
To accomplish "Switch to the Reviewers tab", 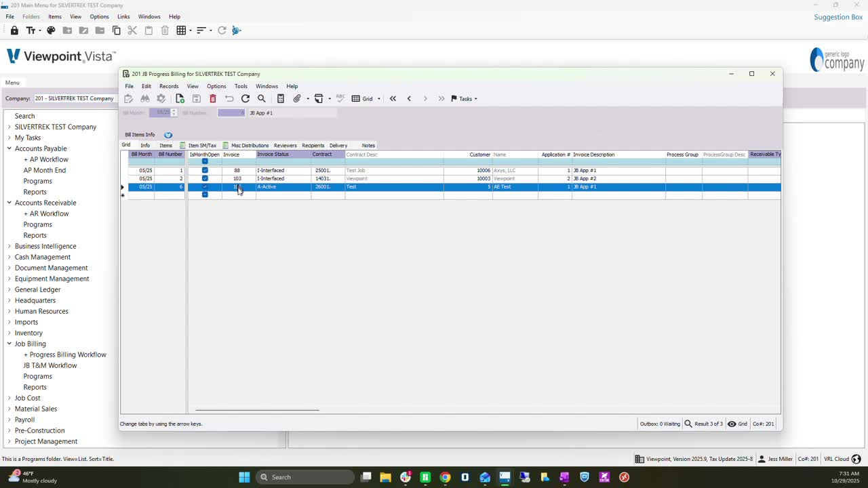I will 285,146.
